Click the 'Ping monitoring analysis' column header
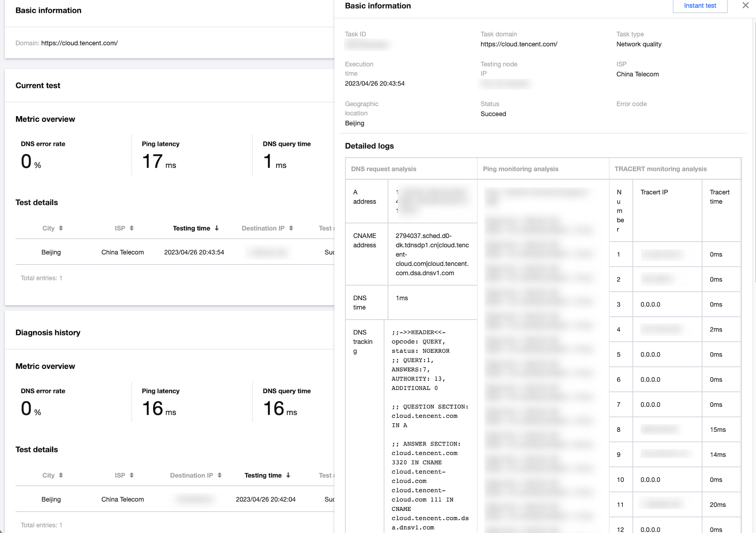756x533 pixels. tap(521, 169)
